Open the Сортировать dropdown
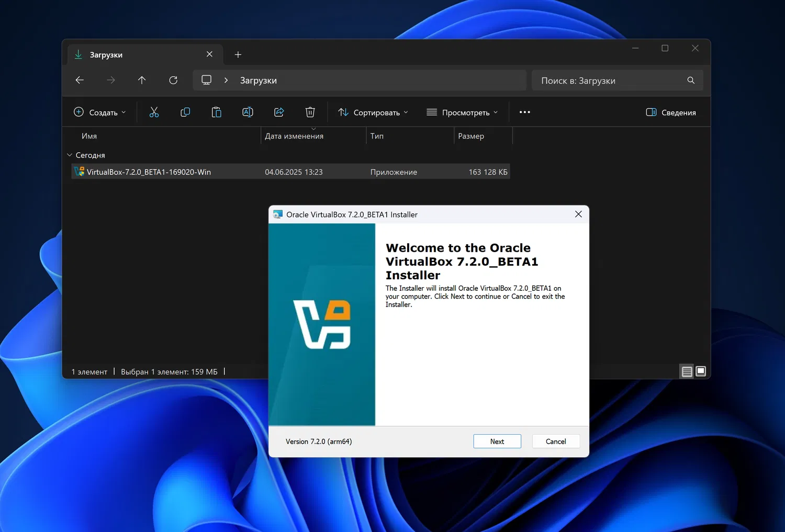 373,112
